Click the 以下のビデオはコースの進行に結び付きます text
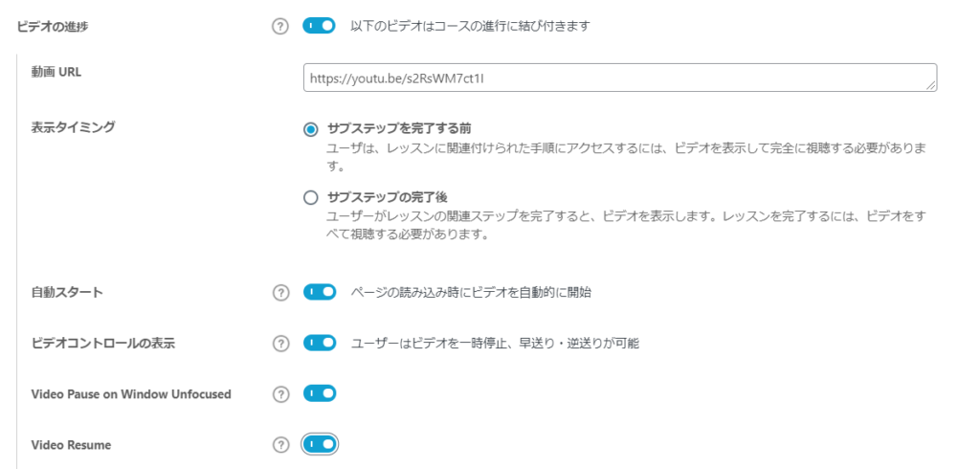The width and height of the screenshot is (980, 469). click(x=471, y=27)
